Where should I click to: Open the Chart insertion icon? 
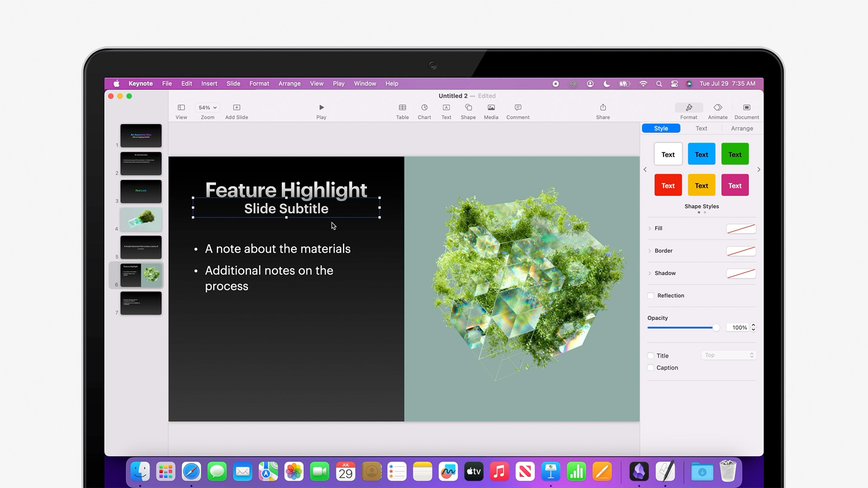tap(424, 108)
